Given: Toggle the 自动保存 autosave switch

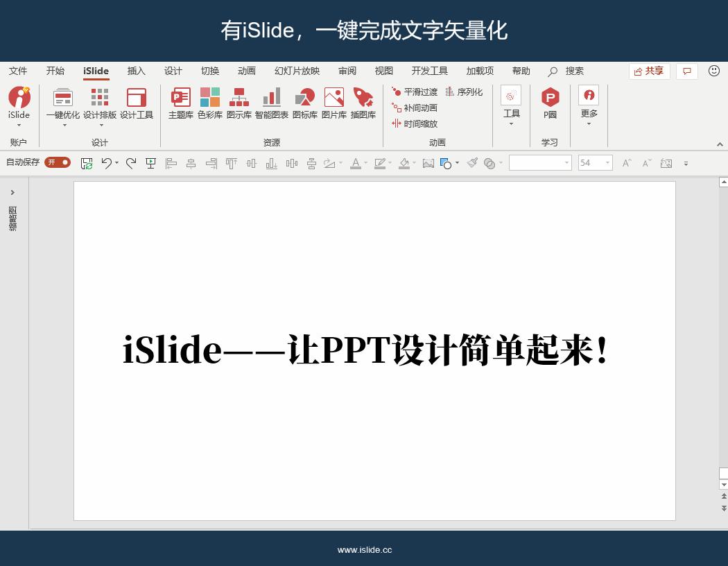Looking at the screenshot, I should point(58,162).
